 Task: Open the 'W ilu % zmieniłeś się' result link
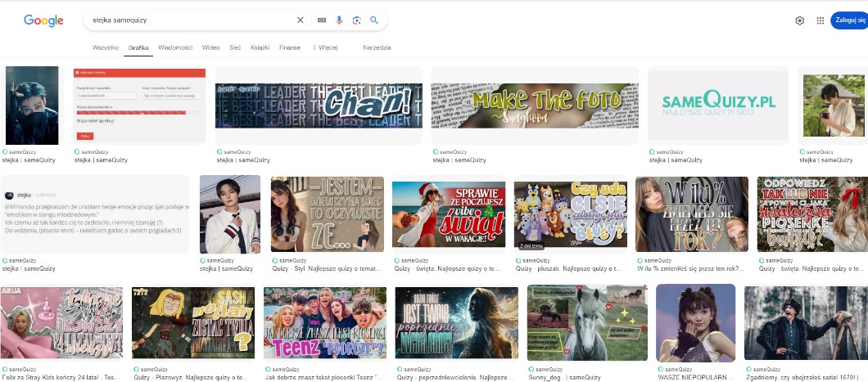point(691,268)
